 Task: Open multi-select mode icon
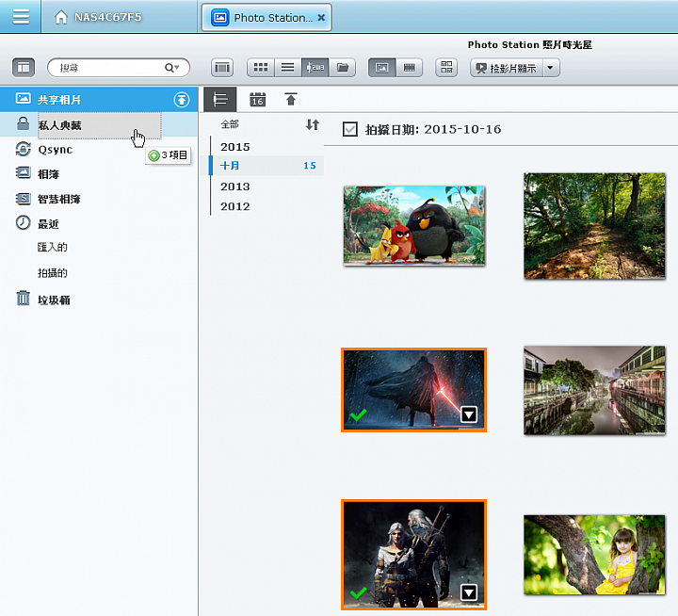click(x=446, y=68)
